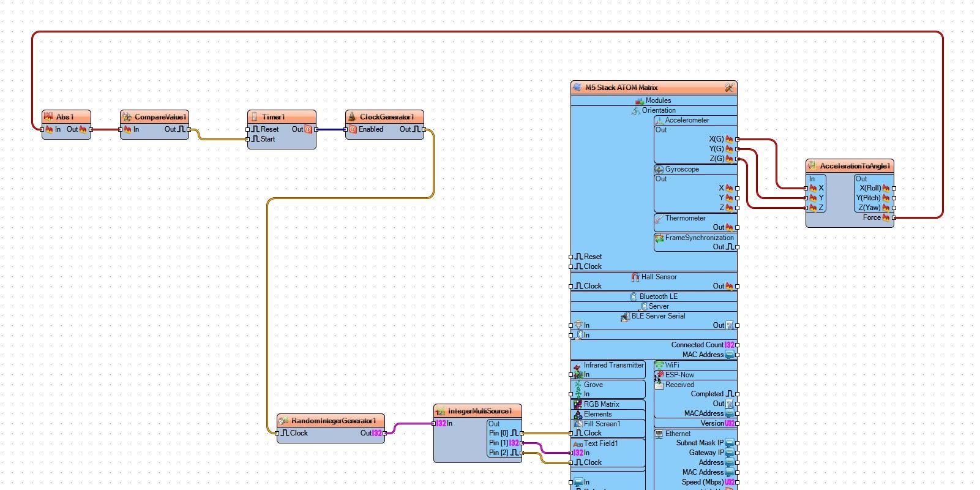The image size is (980, 490).
Task: Select the Accelerometer Z(G) output pin
Action: tap(738, 159)
